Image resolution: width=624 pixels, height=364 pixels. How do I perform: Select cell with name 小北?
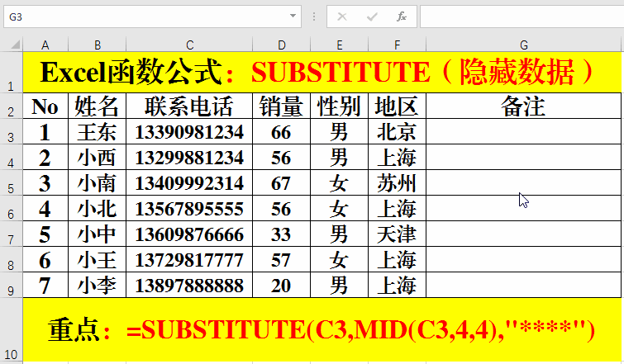[x=97, y=208]
